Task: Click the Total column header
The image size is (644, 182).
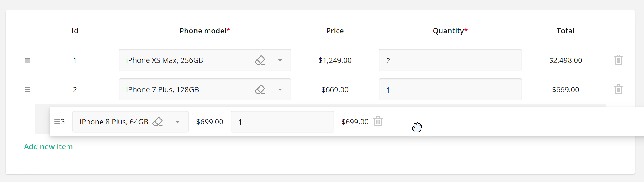Action: 565,31
